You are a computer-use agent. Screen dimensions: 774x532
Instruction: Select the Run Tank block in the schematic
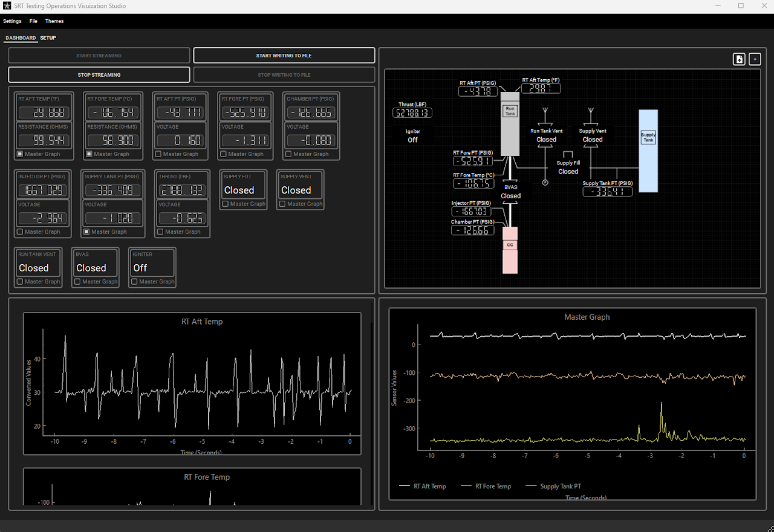(x=510, y=123)
